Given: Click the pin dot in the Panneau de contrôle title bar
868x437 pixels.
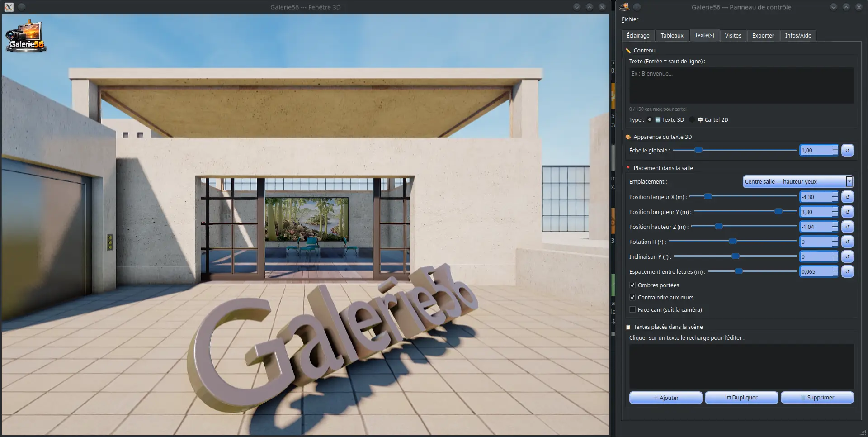Looking at the screenshot, I should pyautogui.click(x=637, y=7).
